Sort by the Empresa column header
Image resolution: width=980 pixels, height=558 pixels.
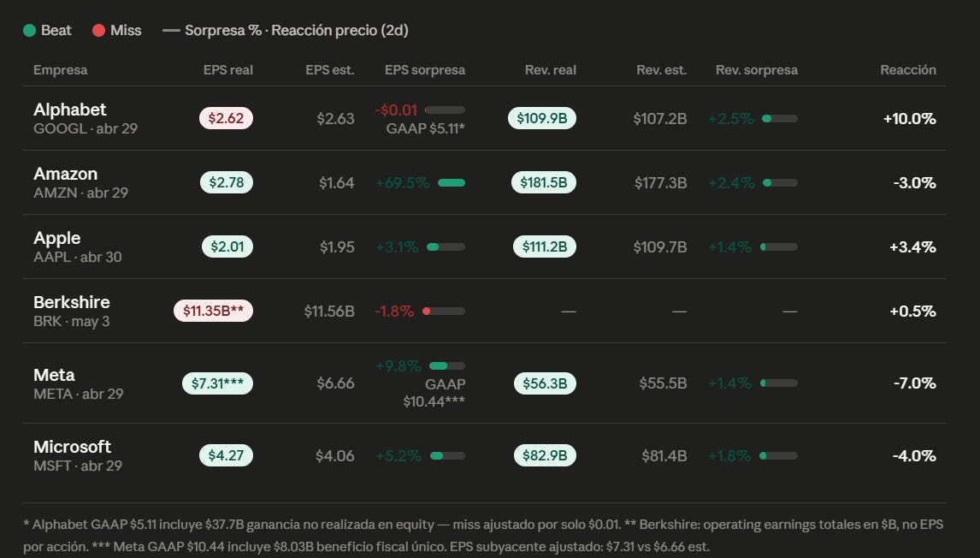pos(60,70)
